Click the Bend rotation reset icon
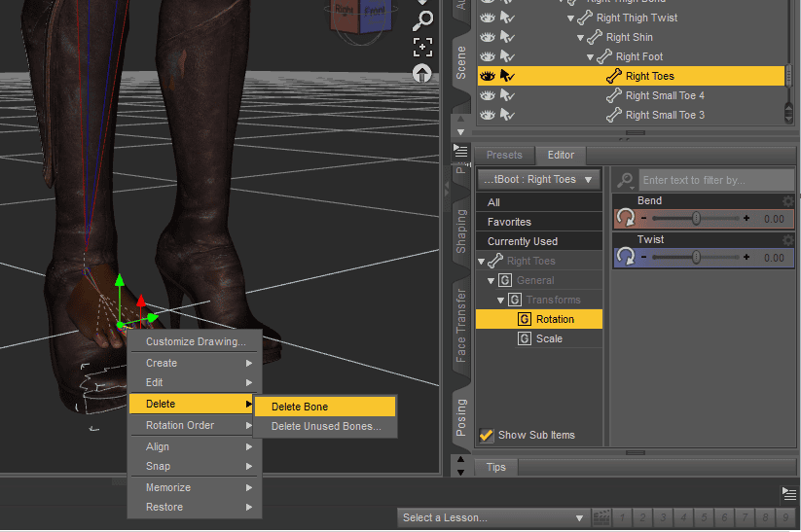 (625, 218)
